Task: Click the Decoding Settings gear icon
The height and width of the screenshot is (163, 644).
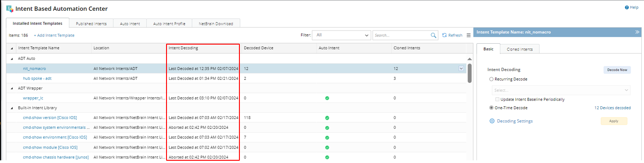Action: pyautogui.click(x=492, y=121)
